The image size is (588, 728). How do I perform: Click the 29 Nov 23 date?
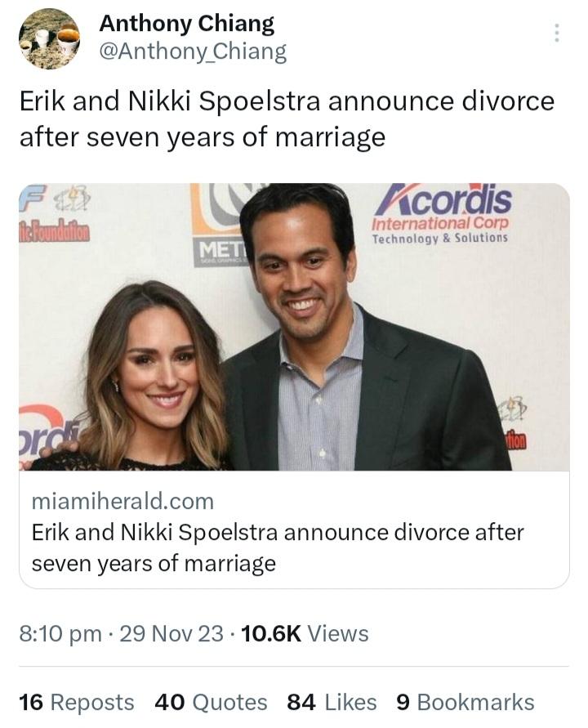pos(171,634)
